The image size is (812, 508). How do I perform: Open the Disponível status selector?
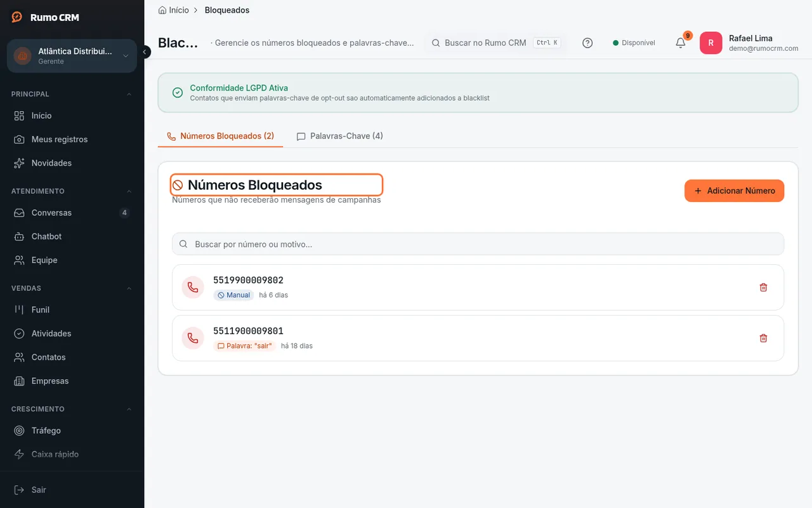(634, 43)
